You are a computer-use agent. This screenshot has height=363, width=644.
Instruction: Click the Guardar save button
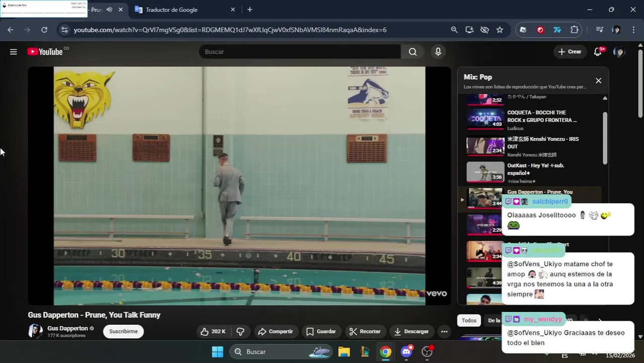click(321, 331)
